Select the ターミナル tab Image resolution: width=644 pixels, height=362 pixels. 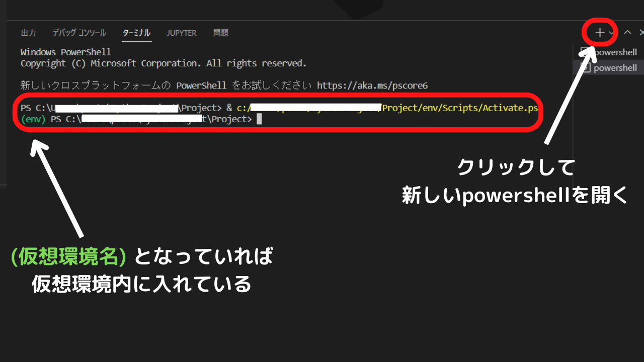coord(136,33)
